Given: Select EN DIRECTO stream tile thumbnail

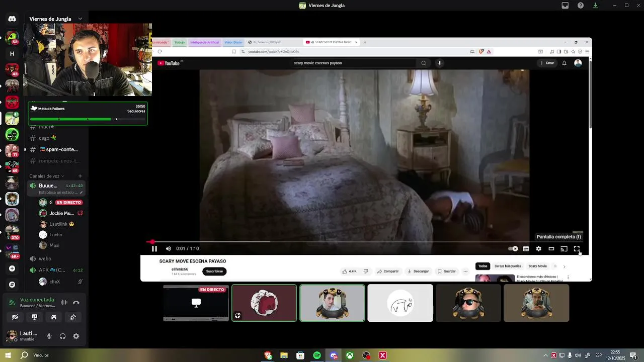Looking at the screenshot, I should 196,303.
